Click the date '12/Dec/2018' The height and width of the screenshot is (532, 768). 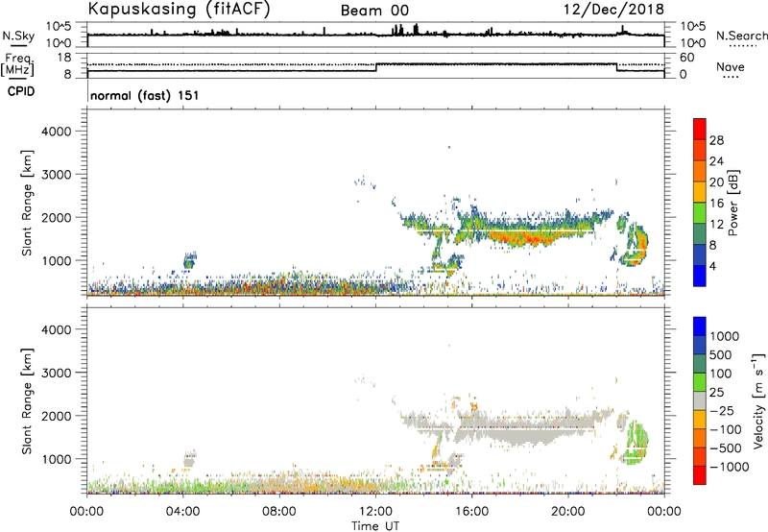point(613,9)
